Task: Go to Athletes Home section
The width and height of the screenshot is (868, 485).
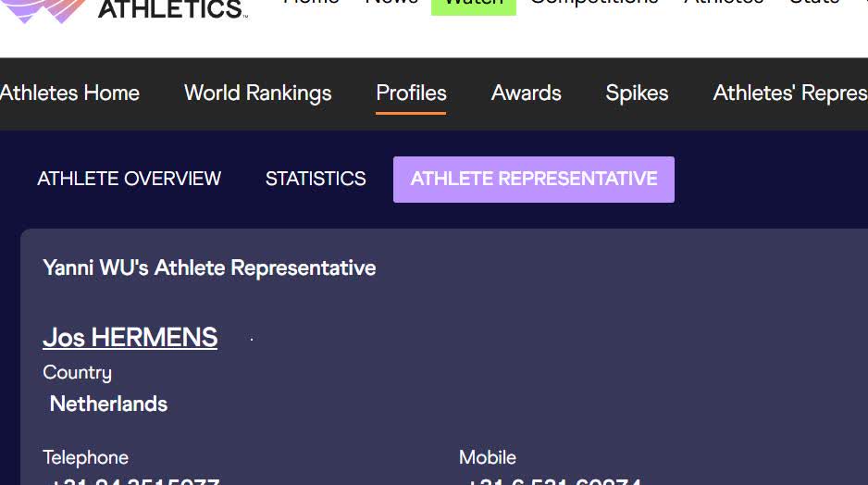Action: [69, 93]
